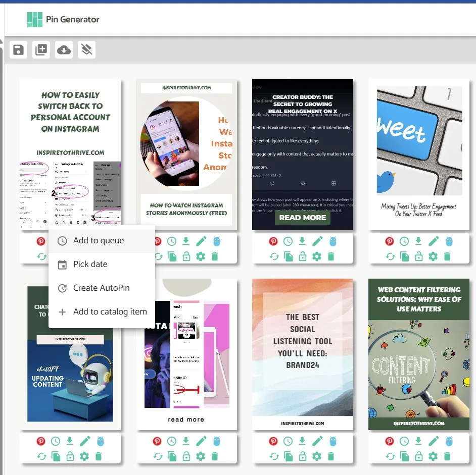
Task: Open settings gear under Brand24 pin
Action: [317, 456]
